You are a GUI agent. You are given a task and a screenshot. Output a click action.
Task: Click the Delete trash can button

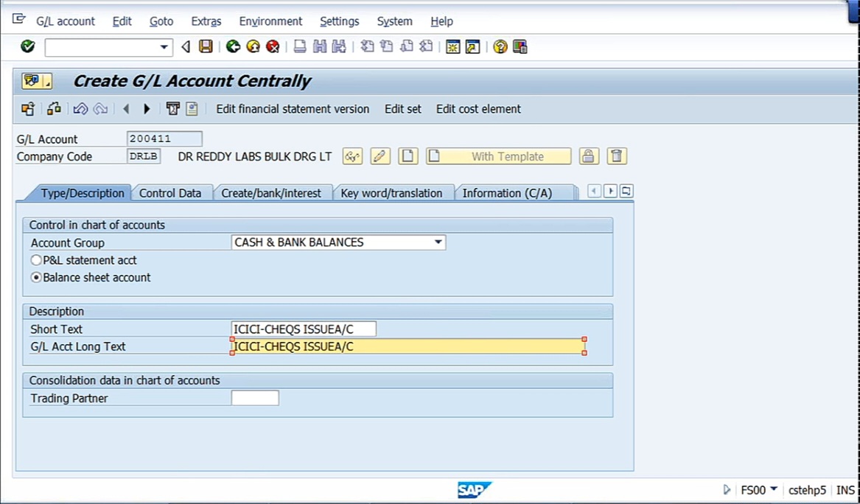click(617, 156)
